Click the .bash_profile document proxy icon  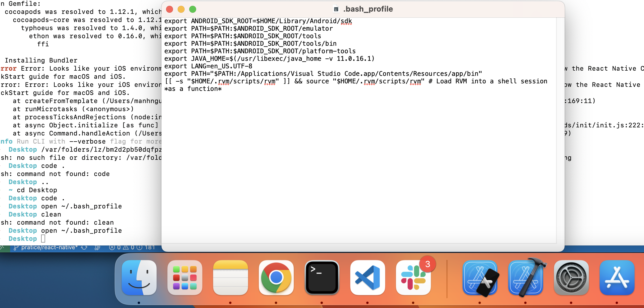(x=336, y=9)
